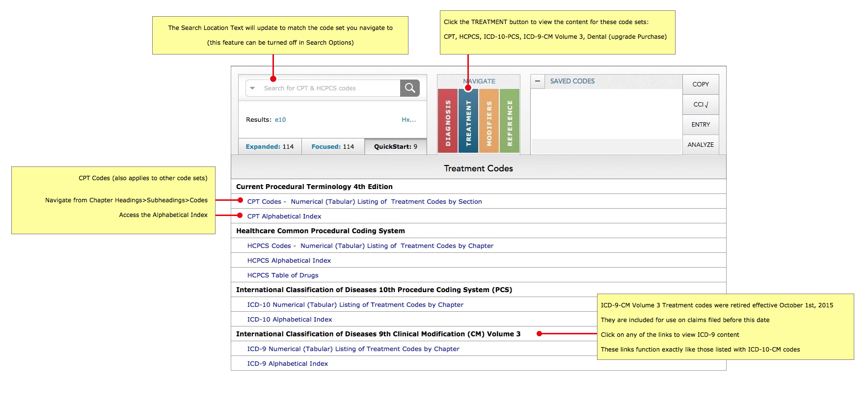The image size is (868, 408).
Task: Open CPT Codes Numerical Listing by Section
Action: tap(364, 202)
